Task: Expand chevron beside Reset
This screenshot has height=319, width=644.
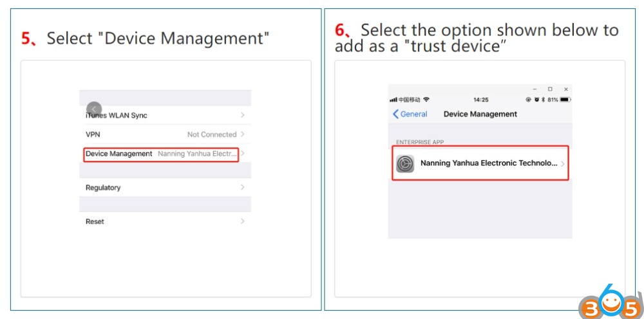Action: click(x=243, y=221)
